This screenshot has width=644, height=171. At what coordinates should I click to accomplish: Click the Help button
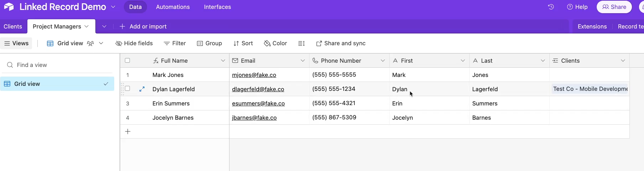pyautogui.click(x=577, y=7)
